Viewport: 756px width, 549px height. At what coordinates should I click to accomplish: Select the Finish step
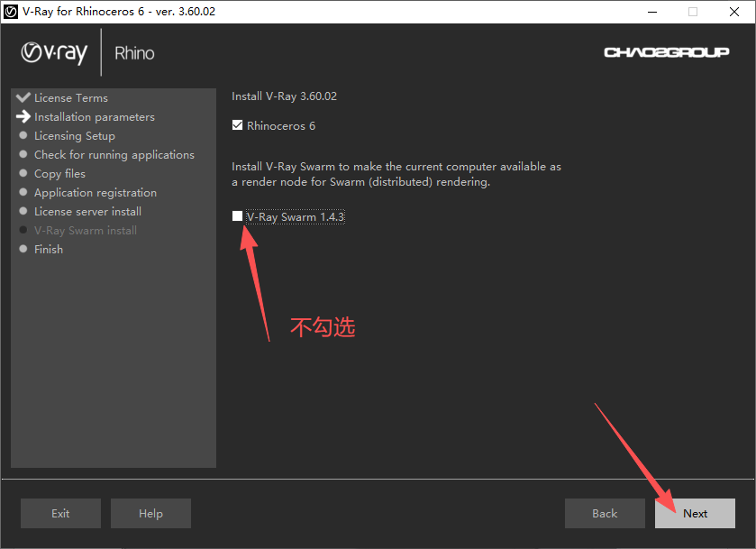click(x=49, y=250)
